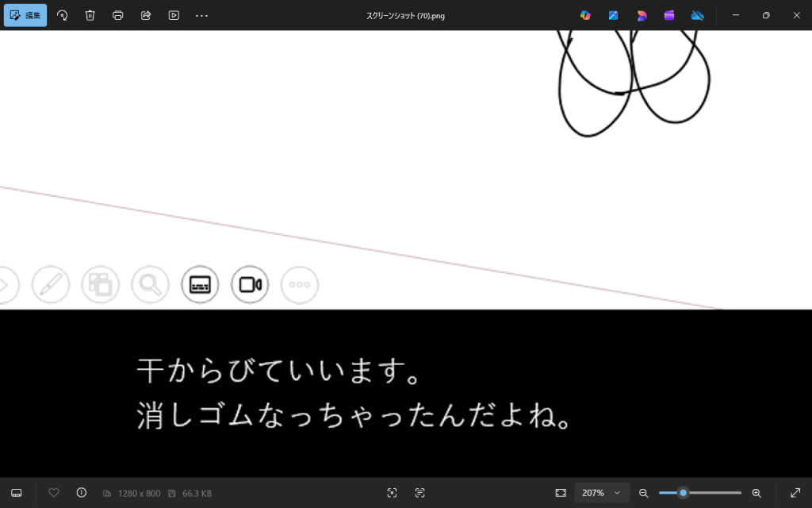The width and height of the screenshot is (812, 508).
Task: Open Clipchamp from the purple clapperboard icon
Action: coord(669,15)
